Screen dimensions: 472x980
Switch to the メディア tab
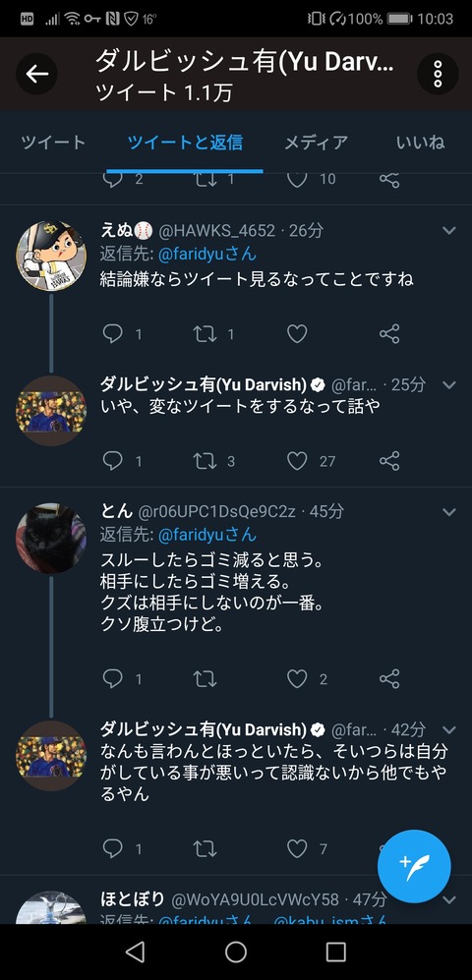pyautogui.click(x=317, y=143)
